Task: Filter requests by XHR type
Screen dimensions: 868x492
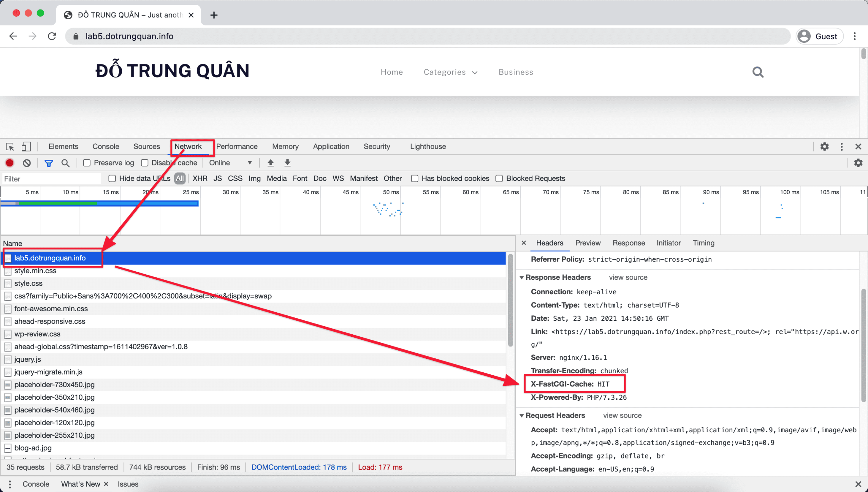Action: point(200,179)
